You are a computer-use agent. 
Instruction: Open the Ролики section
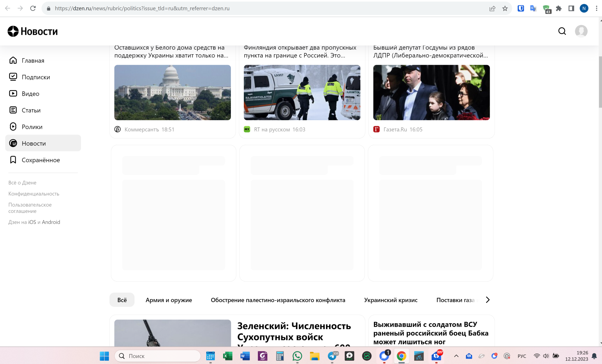coord(32,126)
